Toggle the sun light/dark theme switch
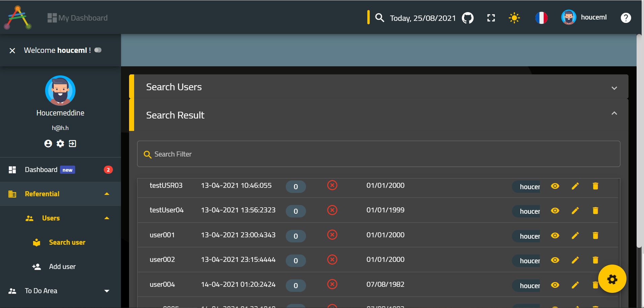Viewport: 644px width, 308px height. (514, 18)
